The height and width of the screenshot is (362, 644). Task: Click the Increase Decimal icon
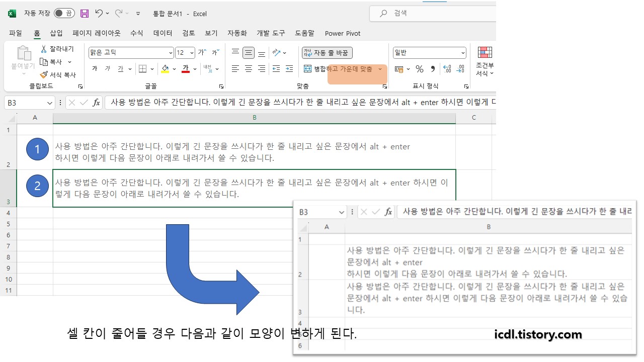click(447, 69)
